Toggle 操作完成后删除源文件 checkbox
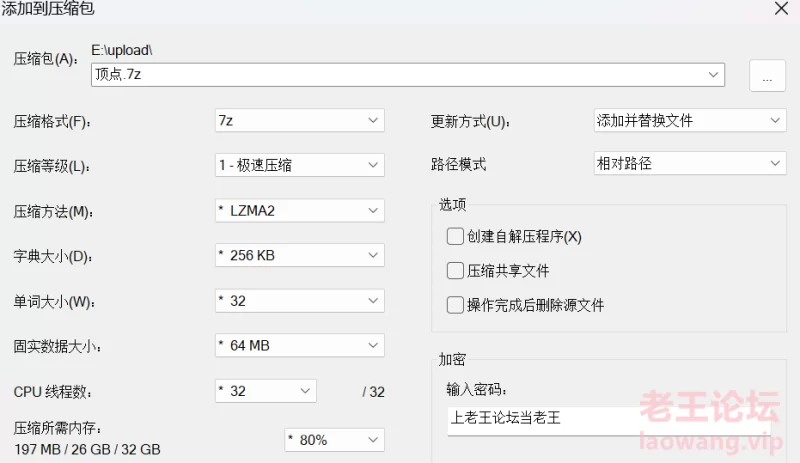 click(x=455, y=305)
